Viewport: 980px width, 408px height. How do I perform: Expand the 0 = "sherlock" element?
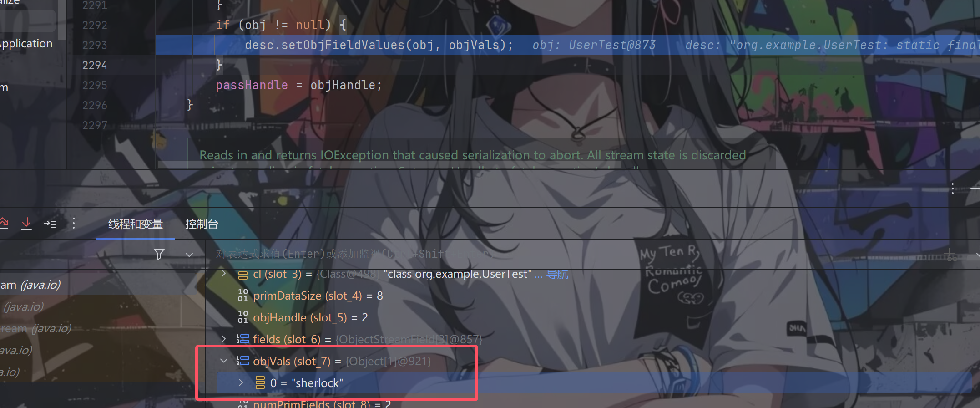coord(241,383)
